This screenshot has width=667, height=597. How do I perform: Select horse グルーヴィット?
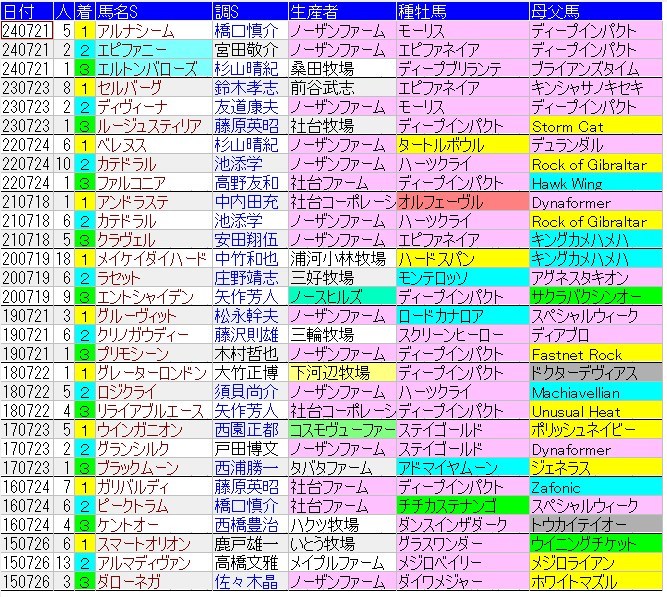154,316
